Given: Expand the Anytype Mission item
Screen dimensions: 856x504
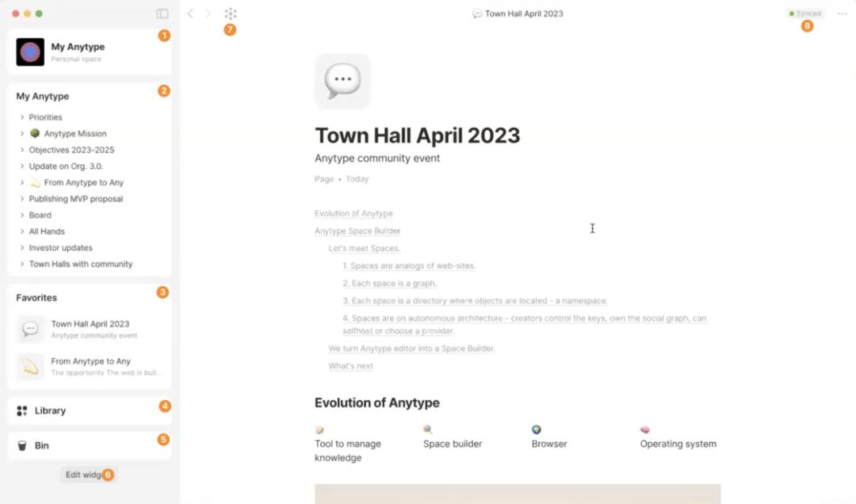Looking at the screenshot, I should pos(22,133).
